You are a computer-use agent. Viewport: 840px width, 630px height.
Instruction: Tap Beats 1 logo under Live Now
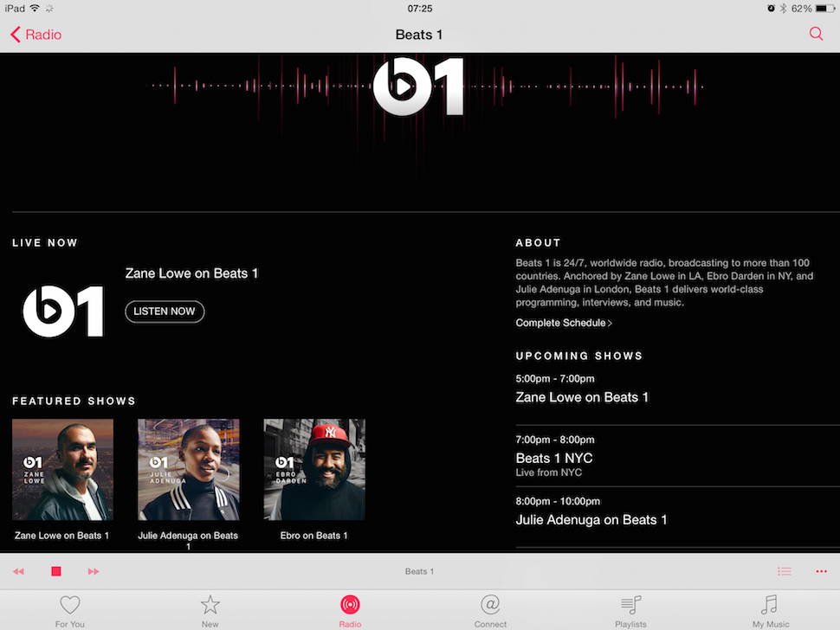click(62, 311)
